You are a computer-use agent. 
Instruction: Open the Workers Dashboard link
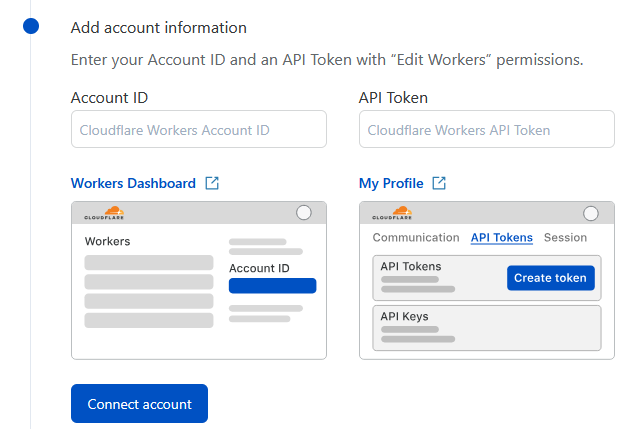coord(133,183)
